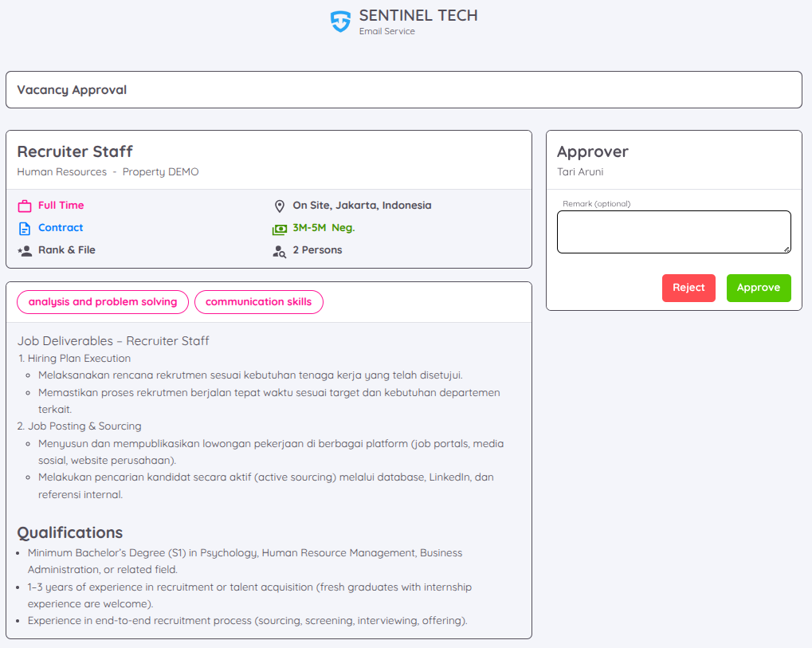Select the communication skills tag

pos(258,302)
